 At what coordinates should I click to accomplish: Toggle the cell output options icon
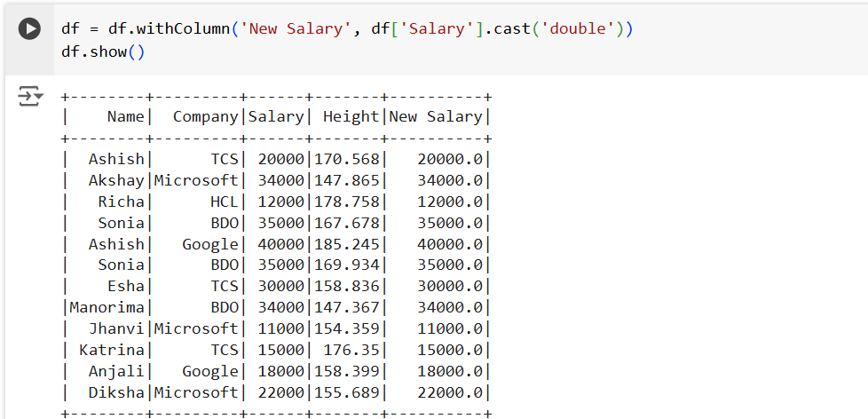coord(29,97)
